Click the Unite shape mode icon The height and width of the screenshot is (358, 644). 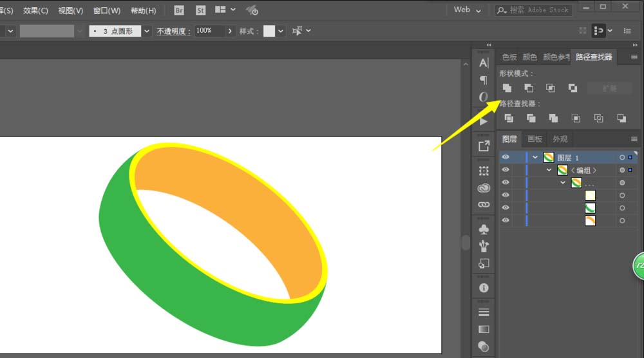click(x=507, y=88)
